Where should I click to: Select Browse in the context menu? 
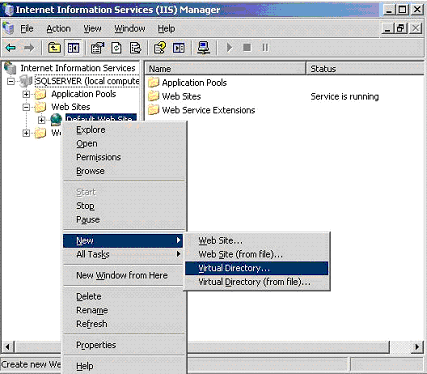point(124,171)
